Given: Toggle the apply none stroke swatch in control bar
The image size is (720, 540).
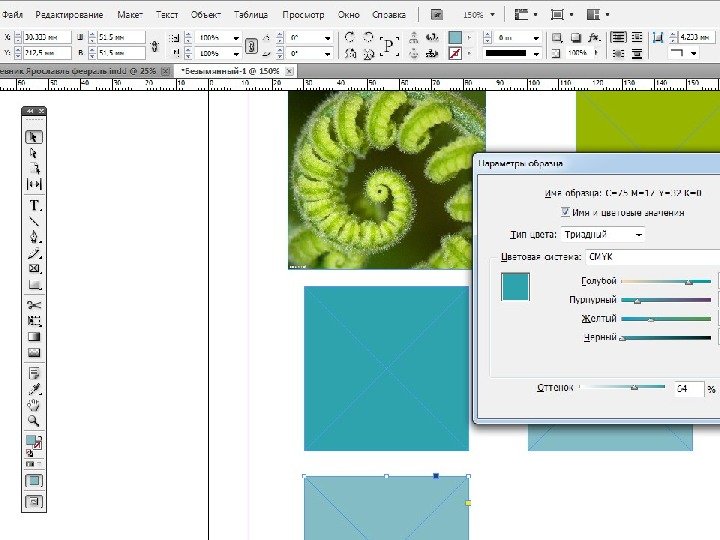Looking at the screenshot, I should click(455, 53).
